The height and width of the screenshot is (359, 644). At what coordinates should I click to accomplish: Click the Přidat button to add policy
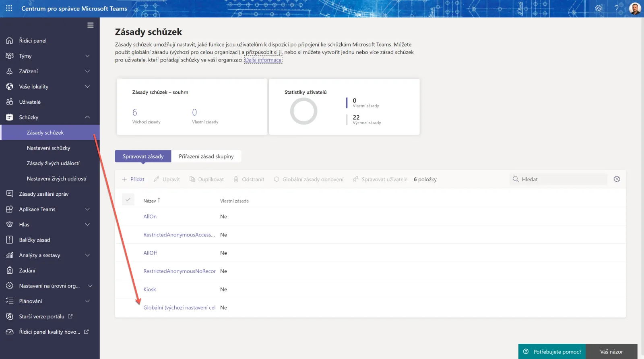(x=133, y=179)
